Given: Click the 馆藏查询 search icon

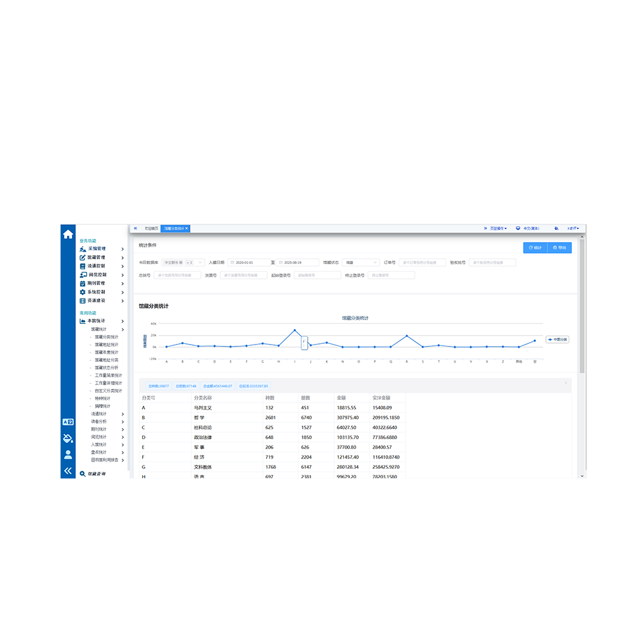Looking at the screenshot, I should point(82,474).
